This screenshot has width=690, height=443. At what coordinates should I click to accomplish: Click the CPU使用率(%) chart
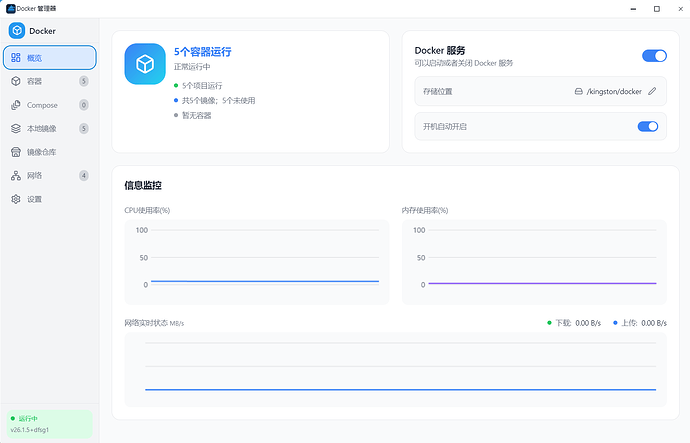pyautogui.click(x=257, y=262)
